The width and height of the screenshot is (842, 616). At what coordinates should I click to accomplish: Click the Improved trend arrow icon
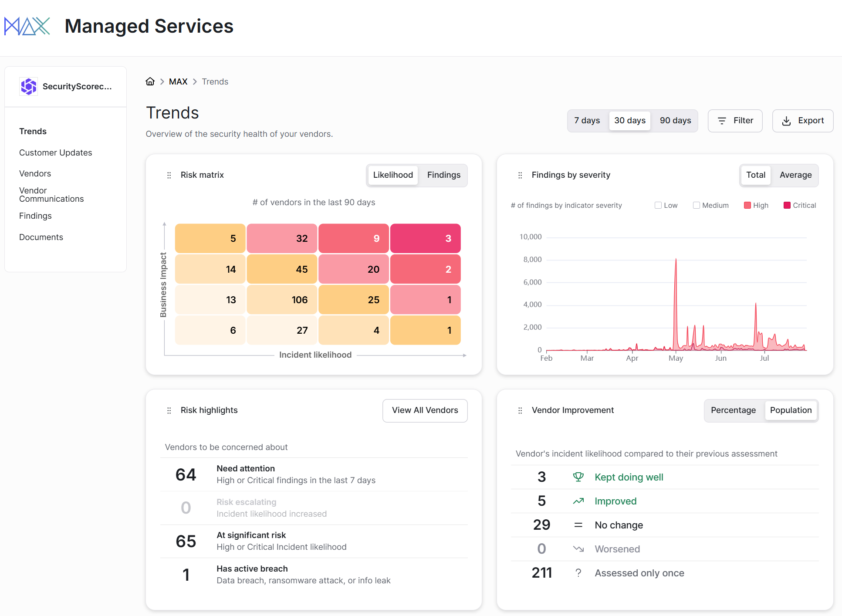[578, 501]
